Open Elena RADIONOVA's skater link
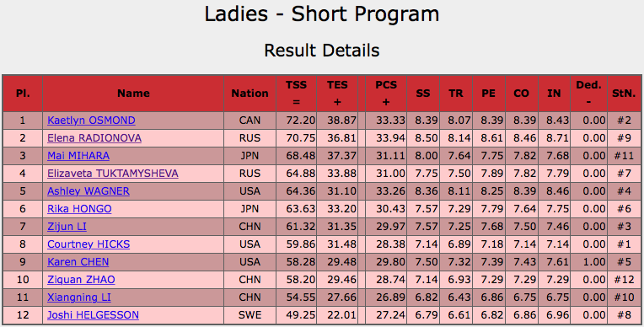 coord(94,138)
